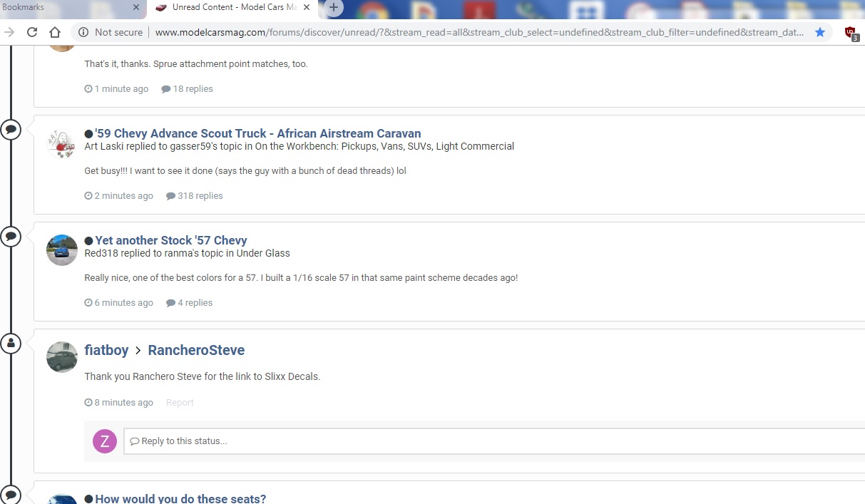This screenshot has height=504, width=865.
Task: Select the Unread Content - Model Cars tab
Action: pos(232,8)
